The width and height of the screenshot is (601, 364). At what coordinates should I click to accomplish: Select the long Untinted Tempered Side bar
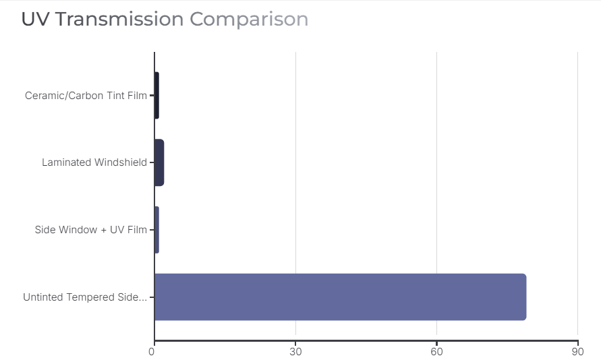[x=340, y=297]
